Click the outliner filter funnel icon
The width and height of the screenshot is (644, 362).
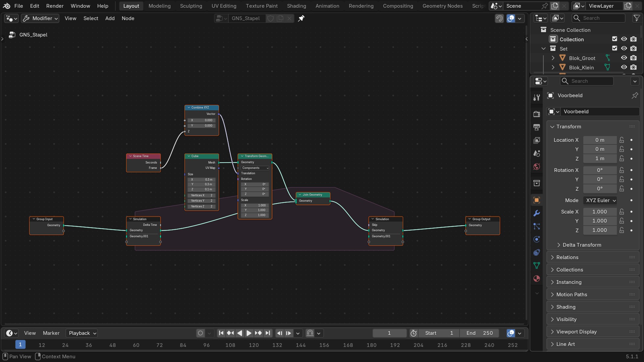pos(636,18)
